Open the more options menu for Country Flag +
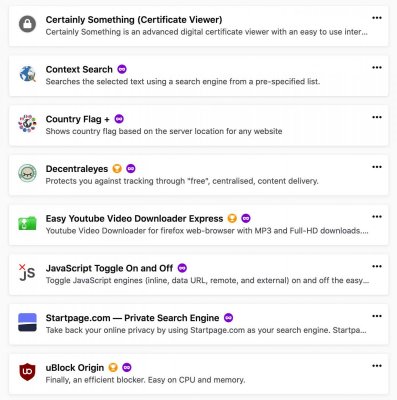This screenshot has width=397, height=400. [x=377, y=117]
